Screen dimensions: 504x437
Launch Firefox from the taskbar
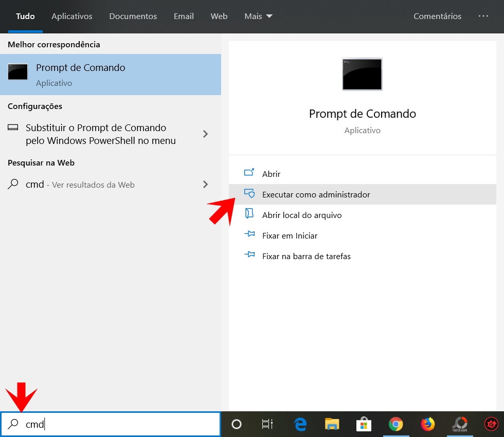(x=427, y=424)
